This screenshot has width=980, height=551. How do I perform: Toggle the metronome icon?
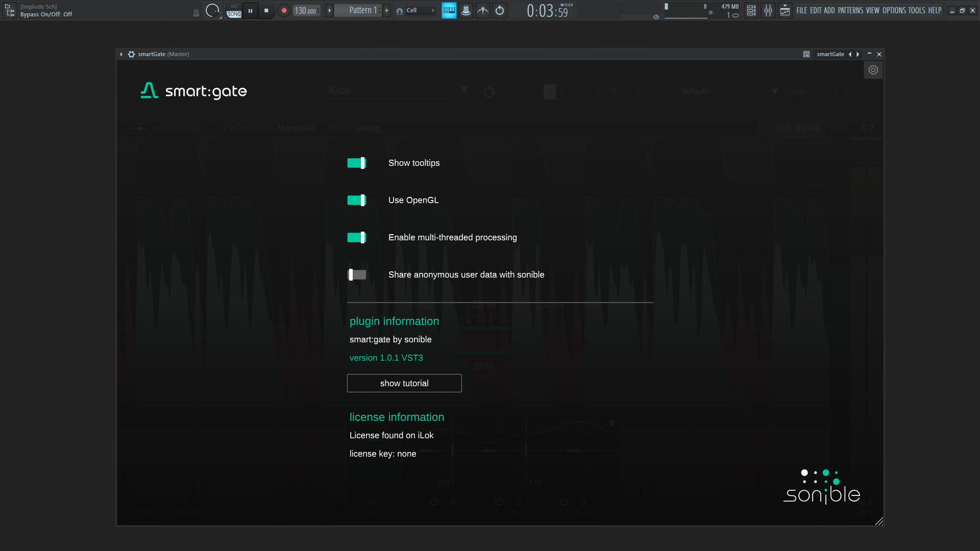(466, 10)
